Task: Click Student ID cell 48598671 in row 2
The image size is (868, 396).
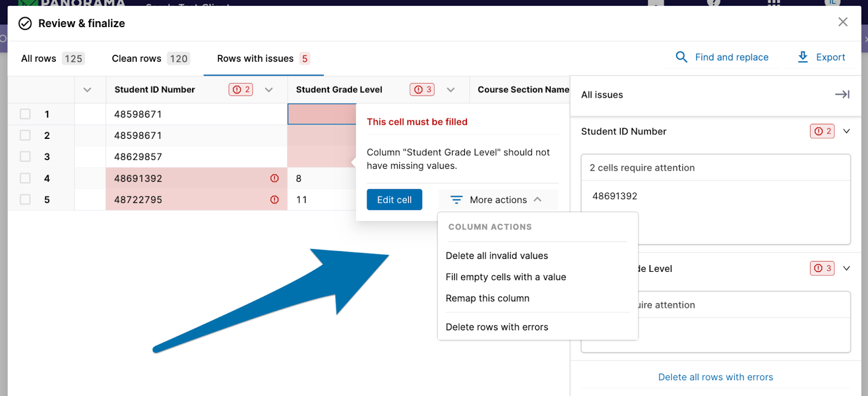Action: [196, 135]
